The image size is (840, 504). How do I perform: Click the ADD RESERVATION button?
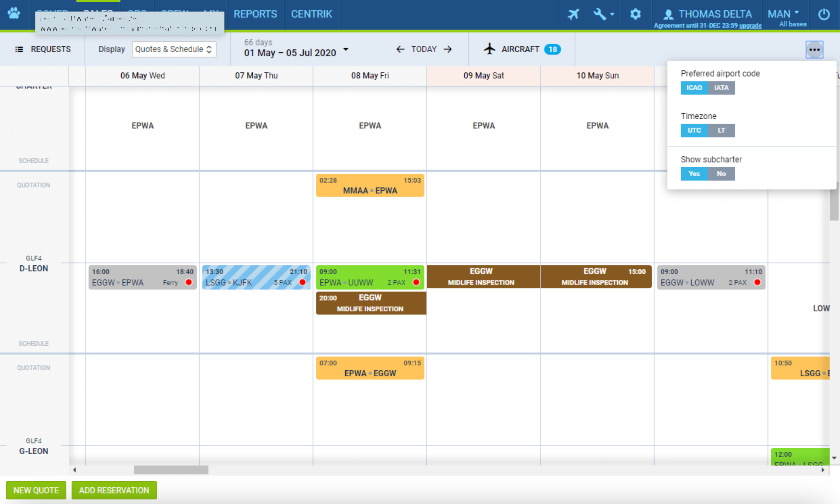(x=114, y=490)
